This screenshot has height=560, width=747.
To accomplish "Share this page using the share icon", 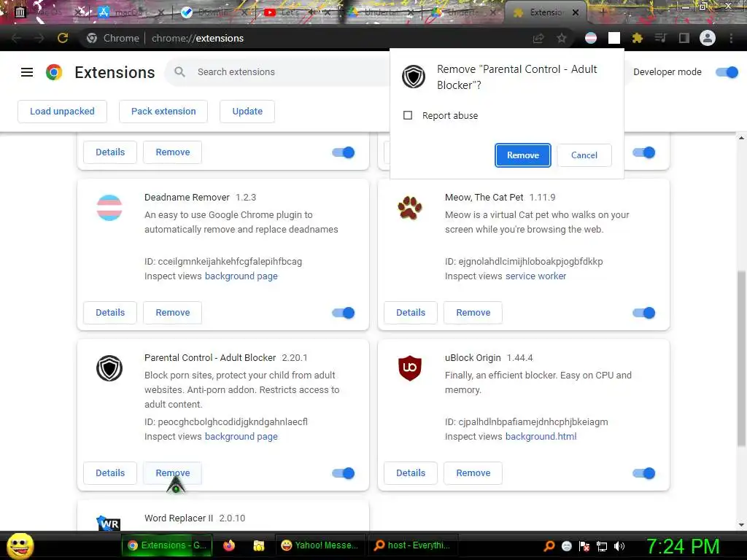I will pos(538,38).
